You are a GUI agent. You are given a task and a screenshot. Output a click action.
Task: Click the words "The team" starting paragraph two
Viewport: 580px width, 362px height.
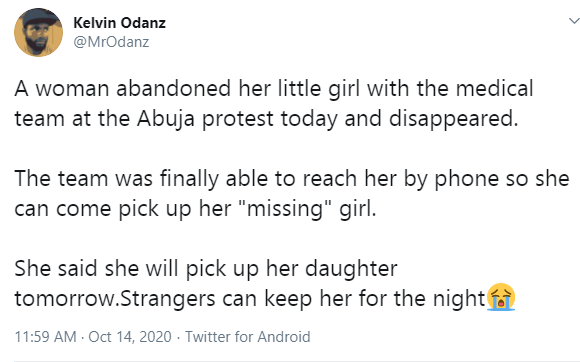(61, 179)
